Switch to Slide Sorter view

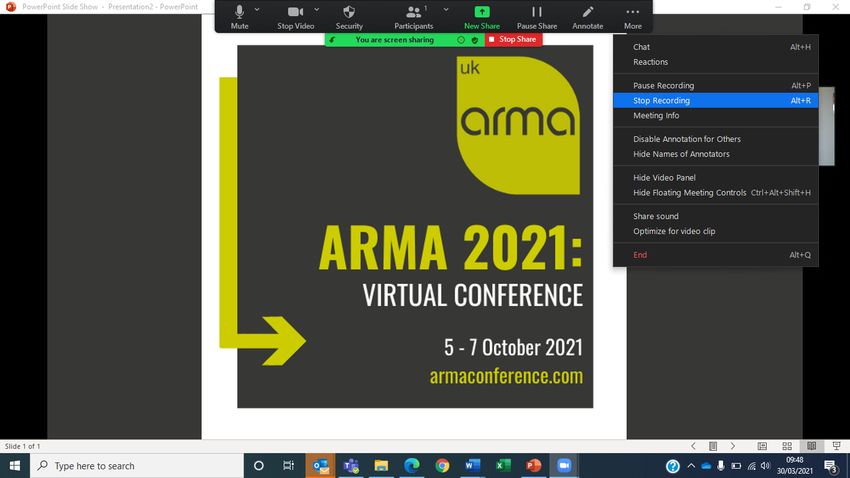pos(787,446)
